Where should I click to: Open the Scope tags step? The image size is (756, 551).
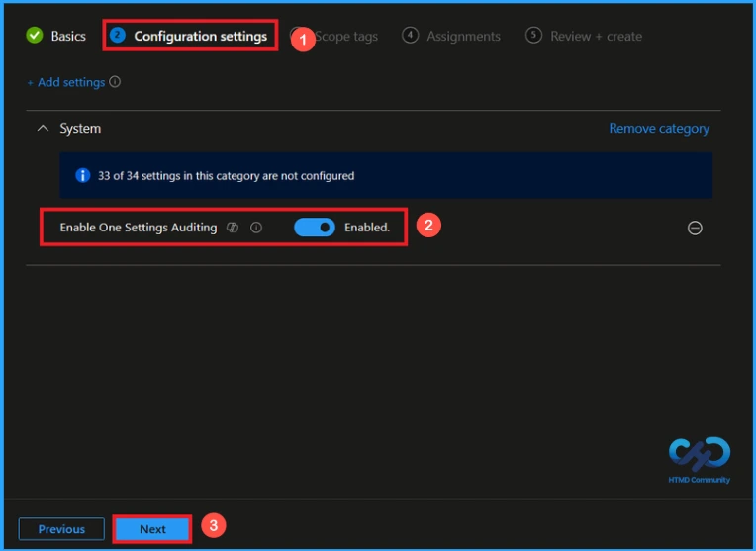(345, 37)
